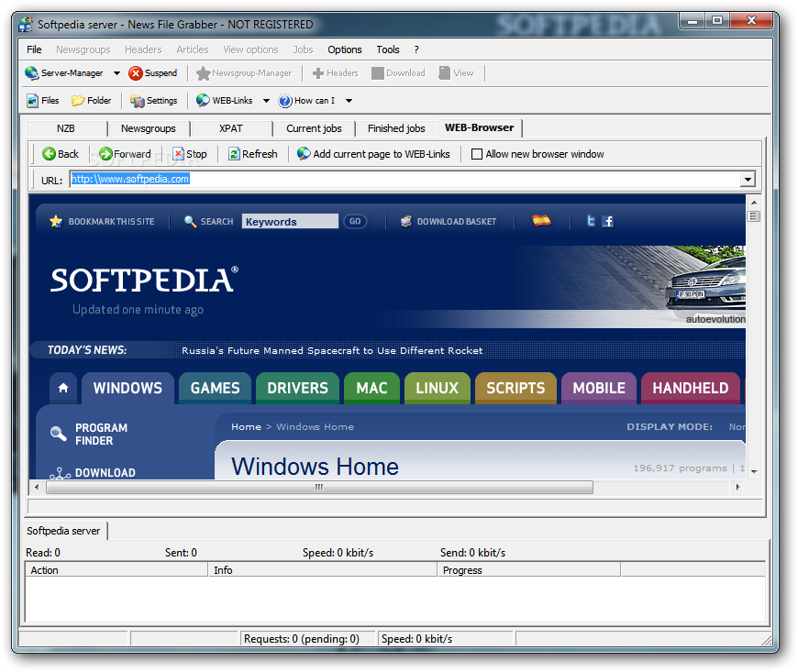Click the Spanish flag icon
798x672 pixels.
pos(541,221)
